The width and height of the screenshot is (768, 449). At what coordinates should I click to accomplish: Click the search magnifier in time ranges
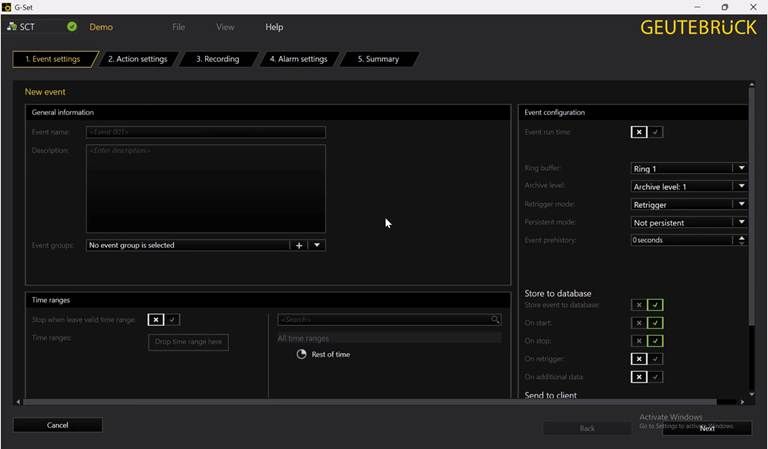coord(495,319)
